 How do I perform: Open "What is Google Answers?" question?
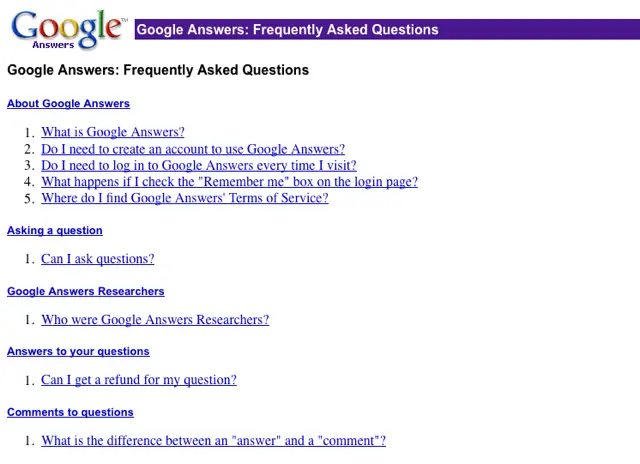point(112,132)
